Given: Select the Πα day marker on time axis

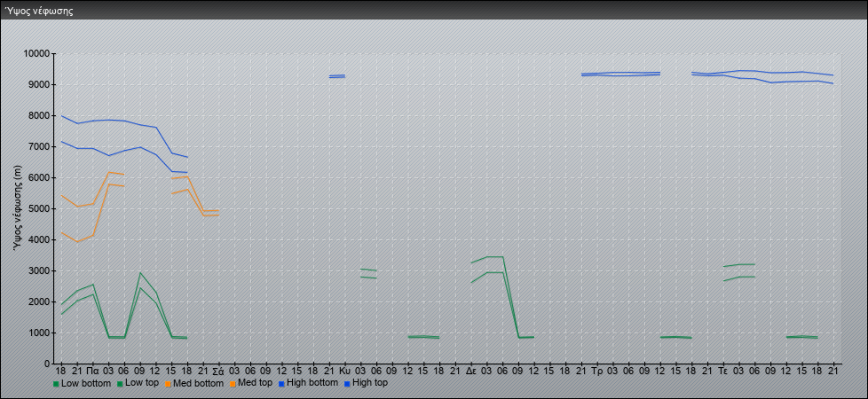Looking at the screenshot, I should [92, 370].
